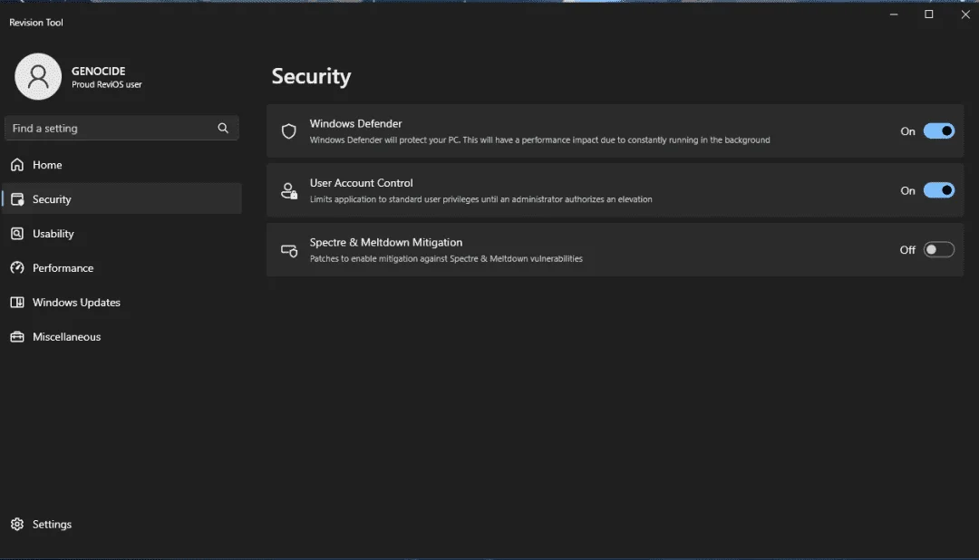
Task: Click the User Account Control title
Action: [361, 183]
